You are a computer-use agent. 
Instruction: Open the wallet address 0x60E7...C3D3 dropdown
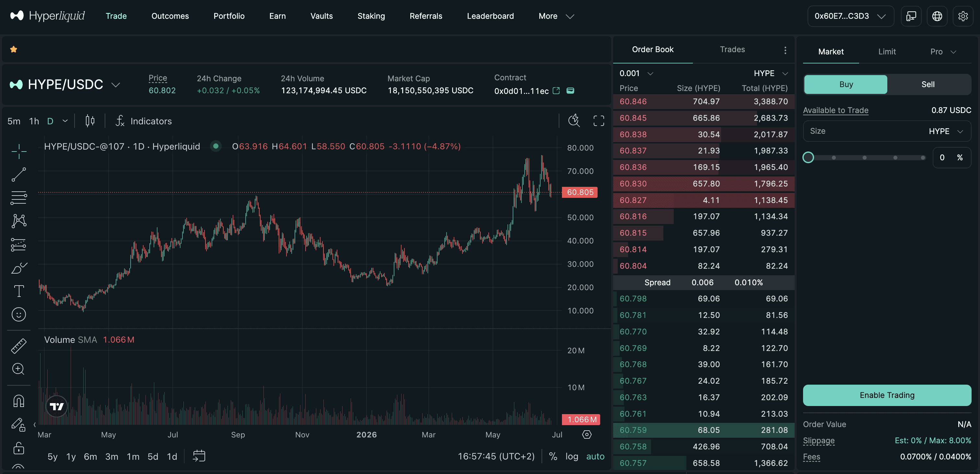click(x=850, y=16)
